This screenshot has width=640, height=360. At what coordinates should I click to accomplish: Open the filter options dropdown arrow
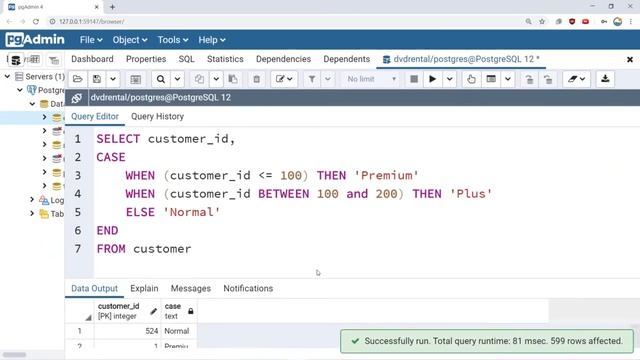(328, 79)
